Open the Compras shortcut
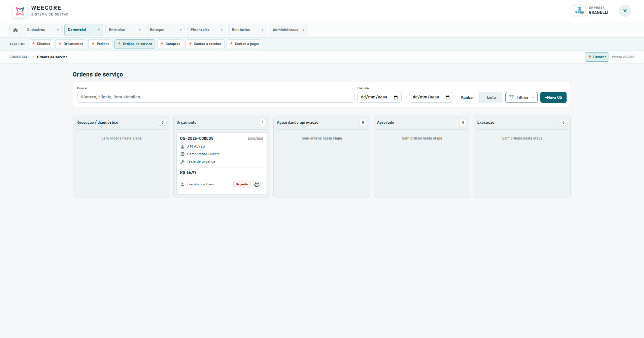 (x=170, y=44)
